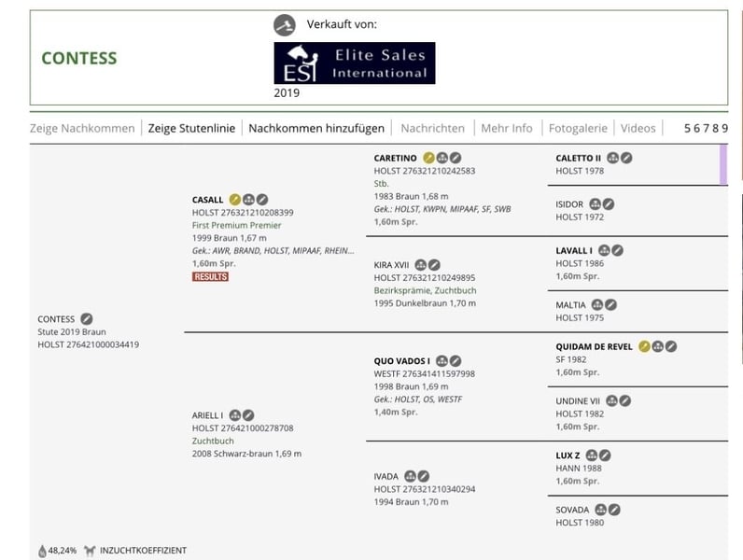This screenshot has height=560, width=743.
Task: Click the Elite Sales International logo
Action: (355, 63)
